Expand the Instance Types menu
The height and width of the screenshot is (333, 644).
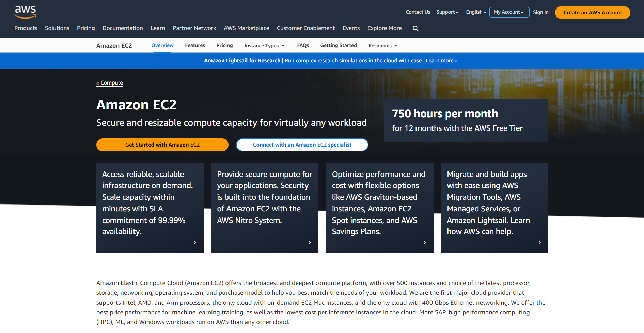[264, 46]
